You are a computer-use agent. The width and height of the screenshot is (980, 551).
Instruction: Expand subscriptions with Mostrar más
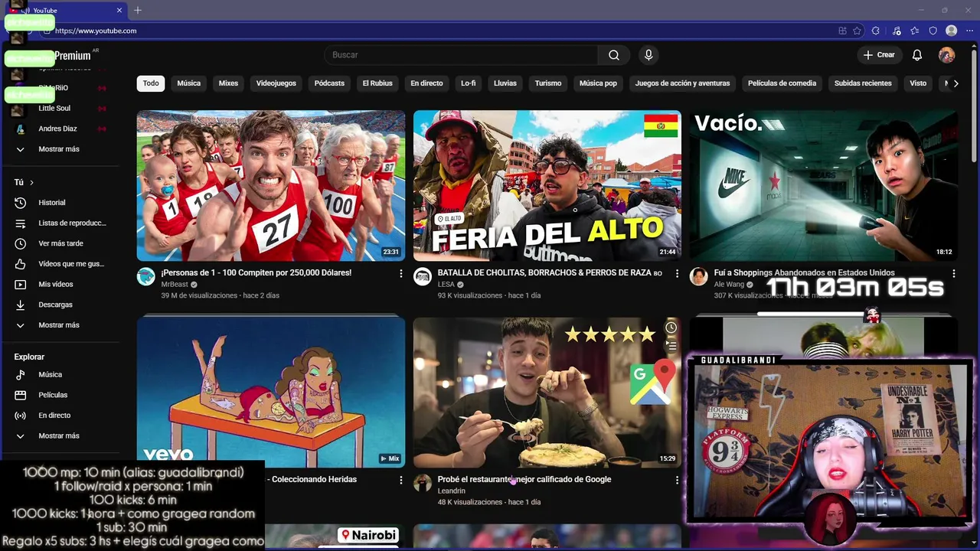(x=59, y=149)
